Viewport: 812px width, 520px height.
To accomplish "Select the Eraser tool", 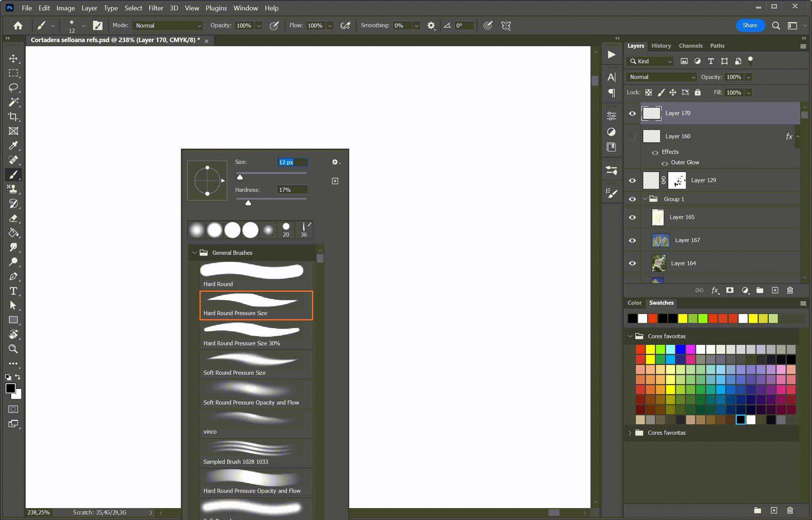I will click(14, 219).
